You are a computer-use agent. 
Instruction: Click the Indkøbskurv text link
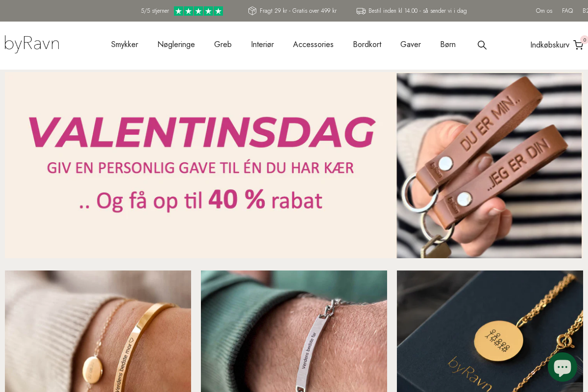pyautogui.click(x=550, y=45)
